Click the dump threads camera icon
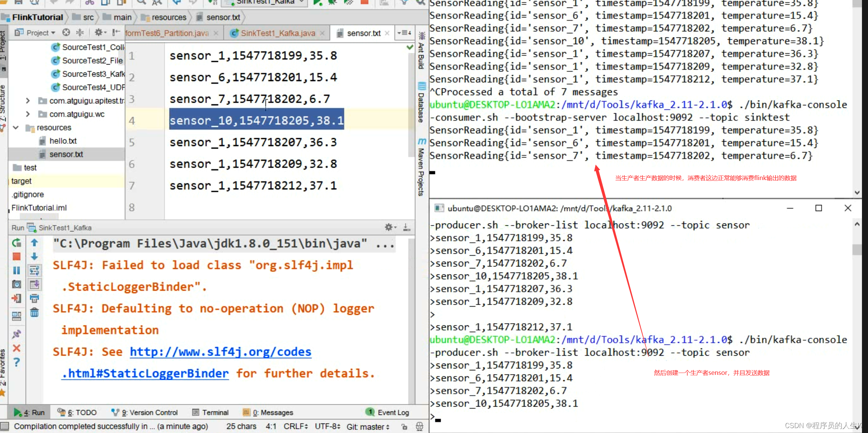Screen dimensions: 868x433 pyautogui.click(x=16, y=284)
